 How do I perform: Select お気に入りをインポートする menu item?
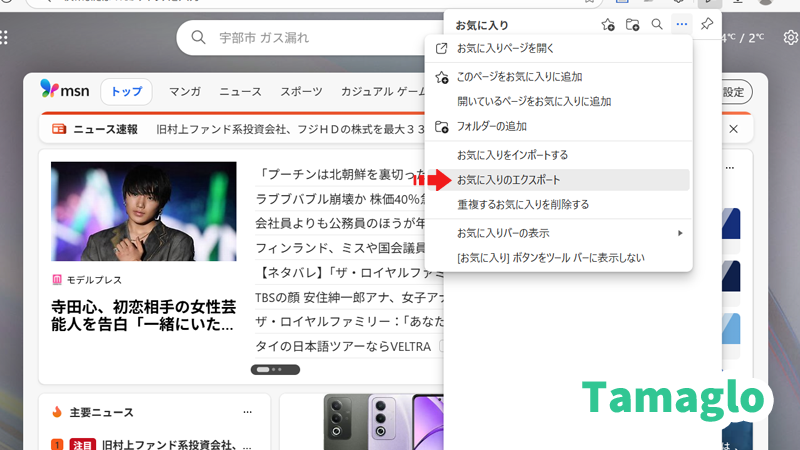coord(512,155)
